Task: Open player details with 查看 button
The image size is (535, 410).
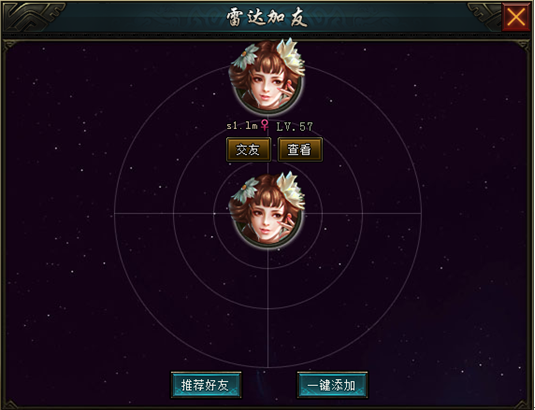Action: click(x=300, y=149)
